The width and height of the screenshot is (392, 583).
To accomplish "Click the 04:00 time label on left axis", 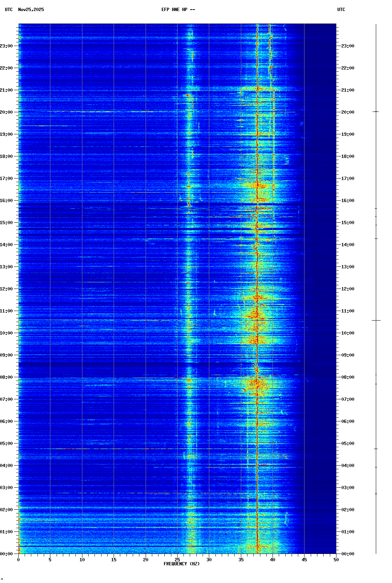I will coord(7,466).
